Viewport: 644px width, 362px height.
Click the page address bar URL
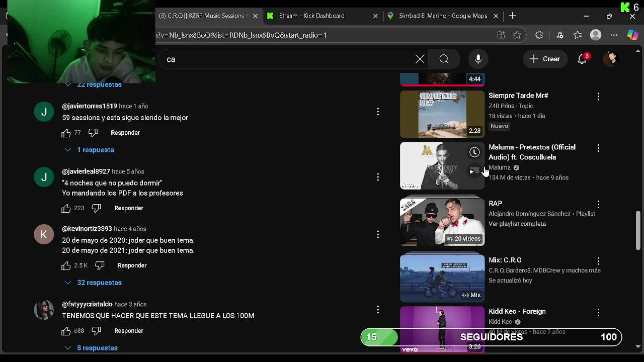[x=322, y=35]
